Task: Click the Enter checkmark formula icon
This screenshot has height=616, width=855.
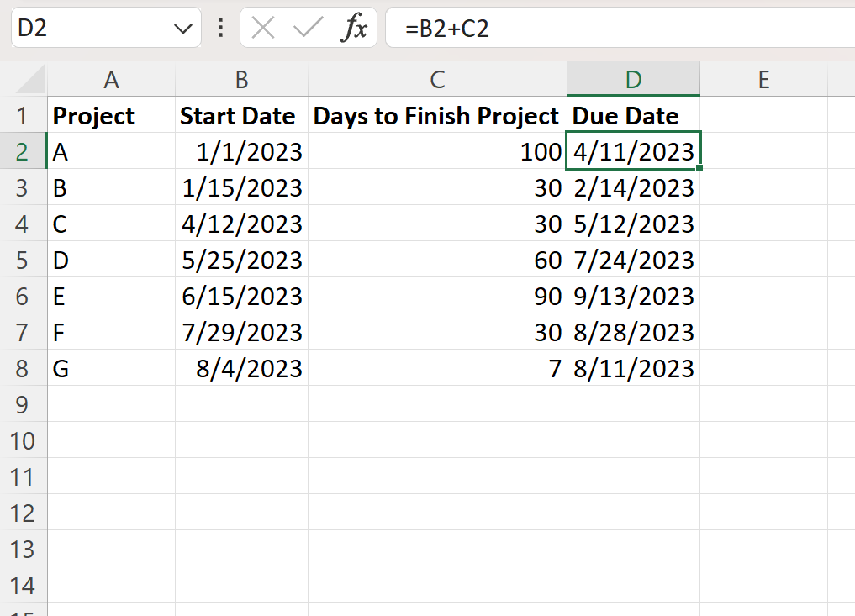Action: pyautogui.click(x=308, y=29)
